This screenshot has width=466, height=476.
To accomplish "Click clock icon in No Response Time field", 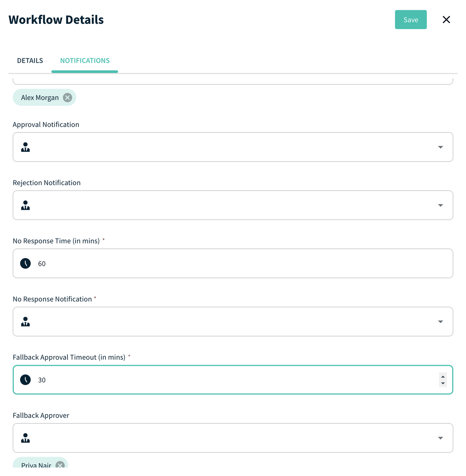I will coord(25,263).
